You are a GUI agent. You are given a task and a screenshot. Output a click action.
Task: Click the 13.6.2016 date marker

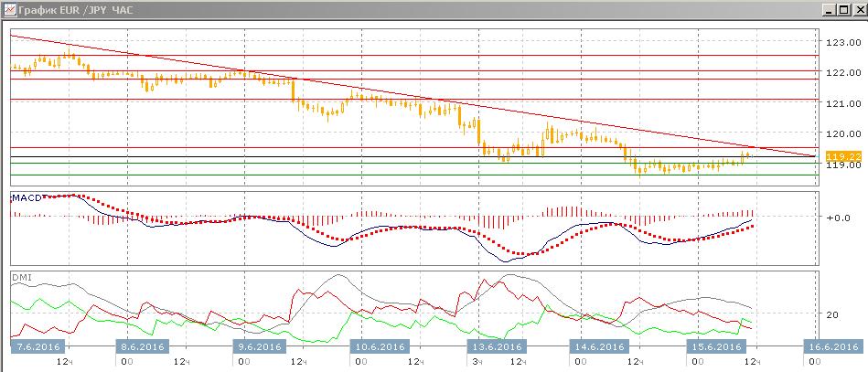pos(498,346)
